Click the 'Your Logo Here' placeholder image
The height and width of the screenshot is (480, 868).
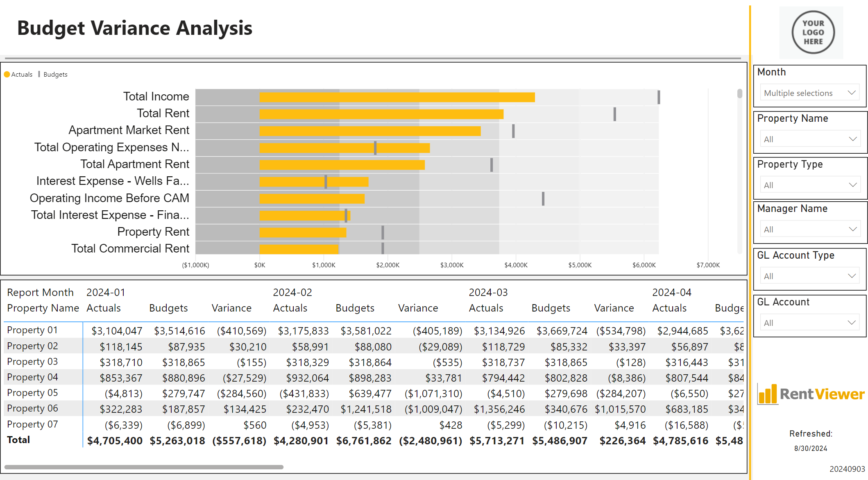tap(813, 32)
